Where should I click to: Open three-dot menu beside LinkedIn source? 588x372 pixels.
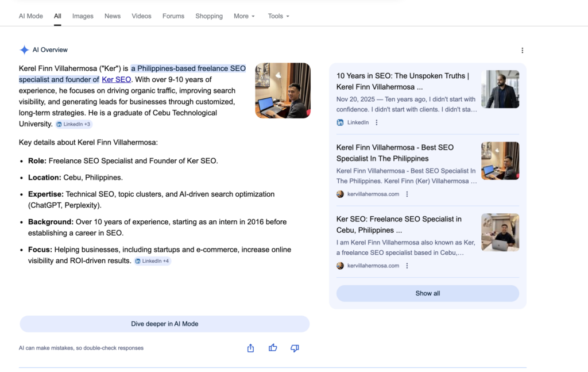377,122
